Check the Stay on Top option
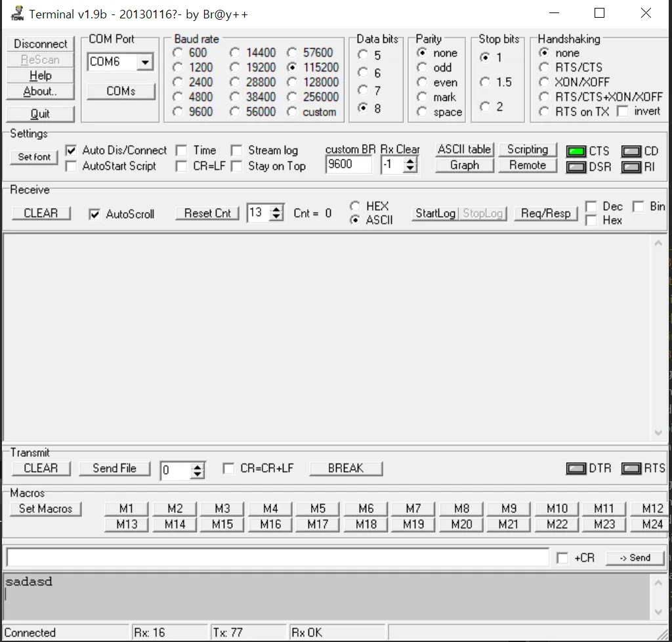The width and height of the screenshot is (672, 642). pyautogui.click(x=236, y=166)
